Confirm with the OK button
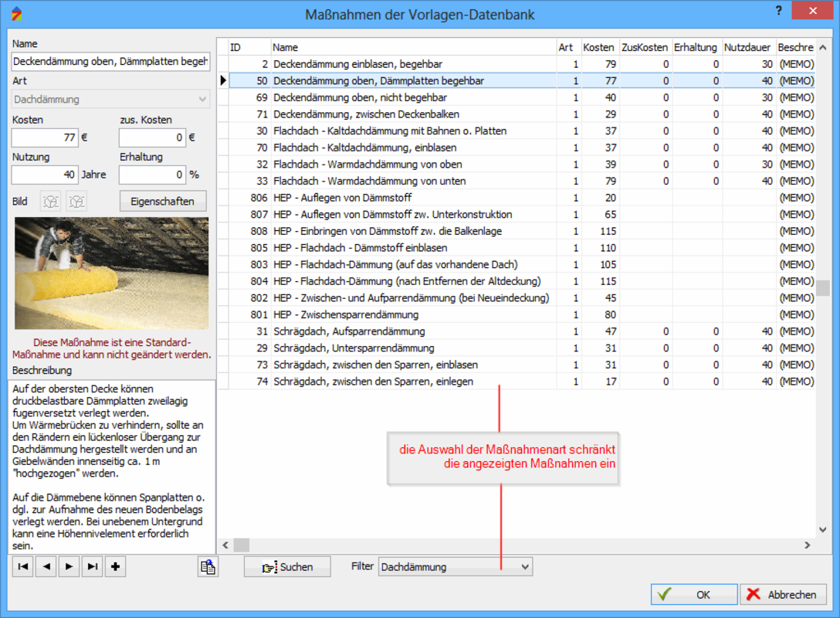The image size is (840, 618). click(x=694, y=594)
